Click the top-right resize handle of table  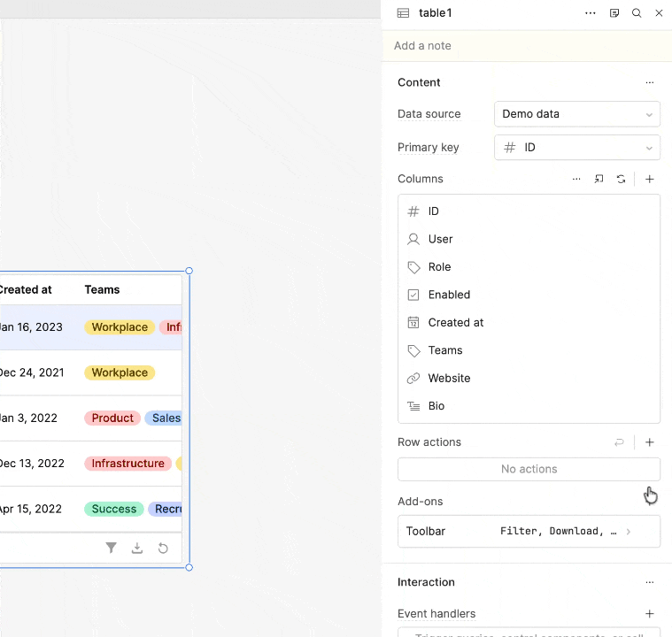point(189,271)
